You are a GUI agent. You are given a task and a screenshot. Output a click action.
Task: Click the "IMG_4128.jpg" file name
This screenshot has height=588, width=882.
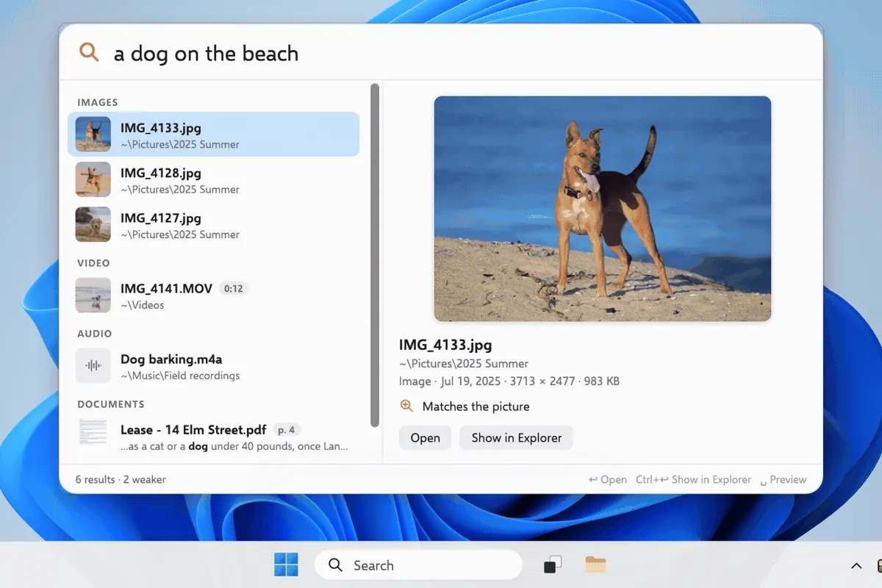[x=161, y=173]
